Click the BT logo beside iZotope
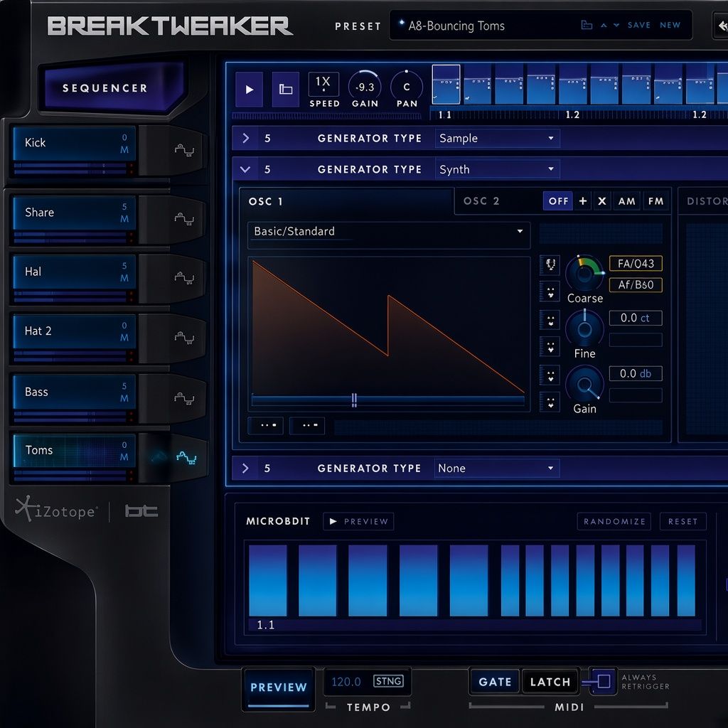 141,511
